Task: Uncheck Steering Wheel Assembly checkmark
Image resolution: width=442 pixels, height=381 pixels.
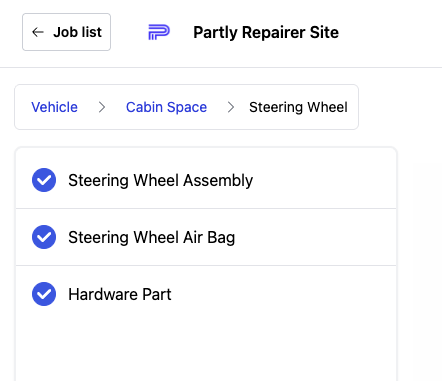Action: (x=44, y=180)
